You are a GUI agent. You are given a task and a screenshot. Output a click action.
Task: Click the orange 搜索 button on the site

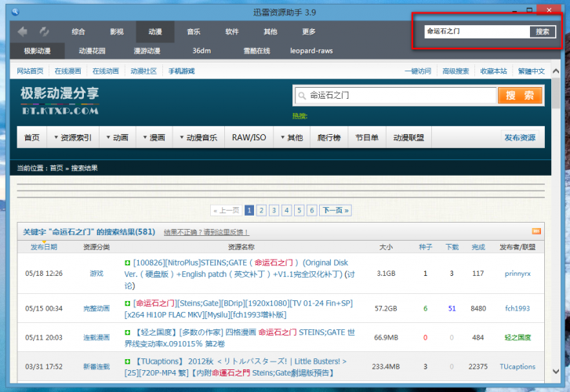coord(519,96)
